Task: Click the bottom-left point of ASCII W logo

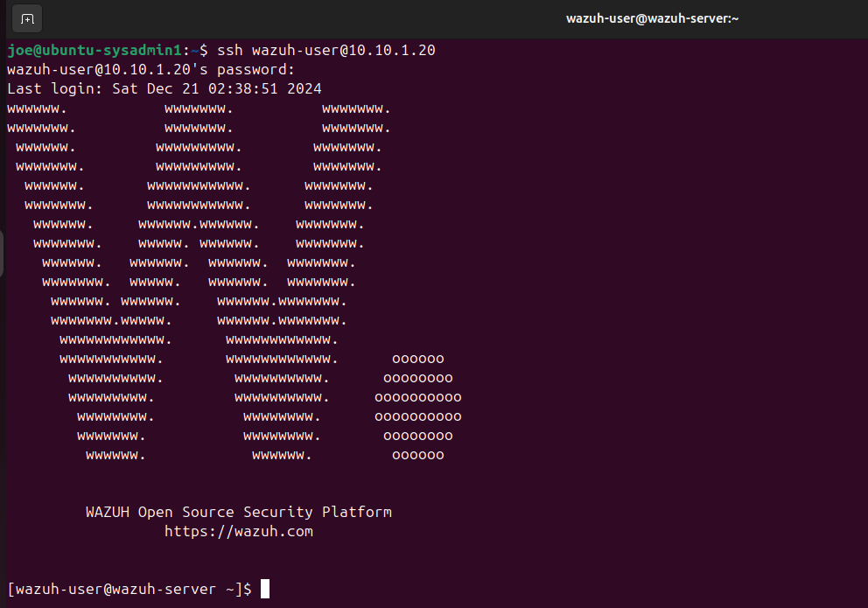Action: (x=115, y=455)
